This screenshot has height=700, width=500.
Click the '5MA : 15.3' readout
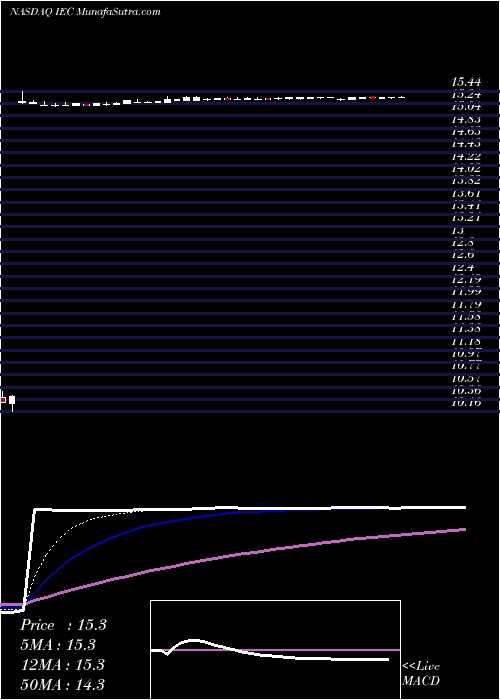point(58,645)
